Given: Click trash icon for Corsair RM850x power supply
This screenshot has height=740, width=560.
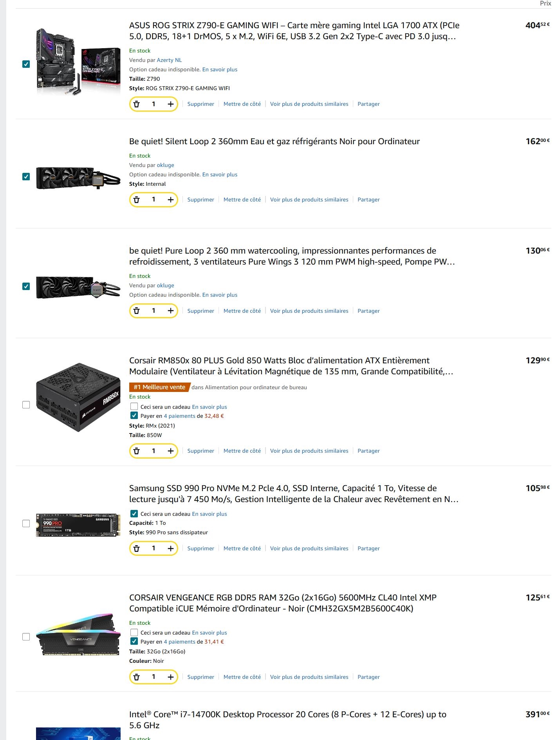Looking at the screenshot, I should coord(137,451).
